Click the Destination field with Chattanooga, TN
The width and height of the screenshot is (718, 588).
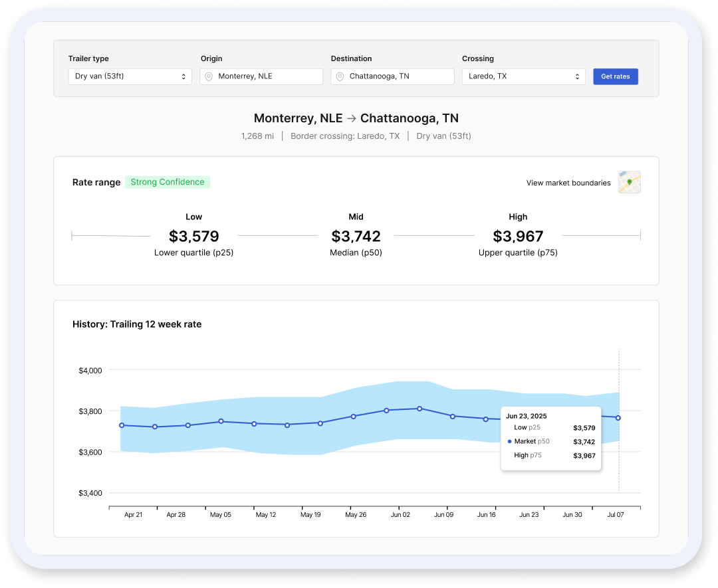pyautogui.click(x=397, y=76)
